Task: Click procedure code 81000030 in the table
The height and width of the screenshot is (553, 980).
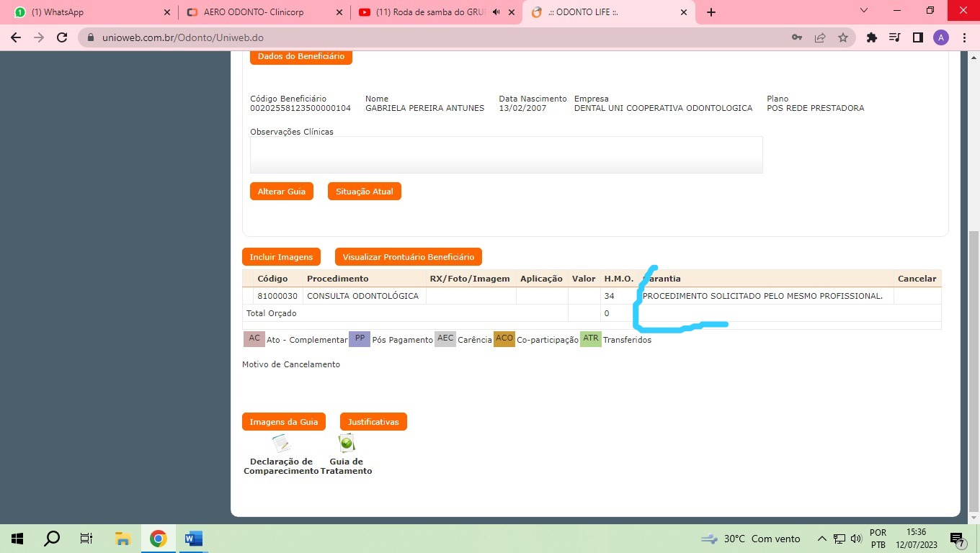Action: (277, 296)
